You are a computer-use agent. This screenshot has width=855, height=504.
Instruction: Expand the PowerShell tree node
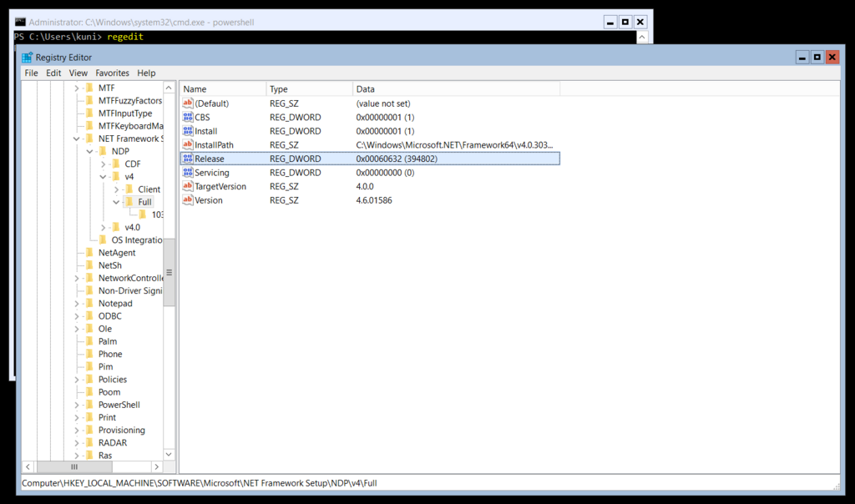(76, 405)
